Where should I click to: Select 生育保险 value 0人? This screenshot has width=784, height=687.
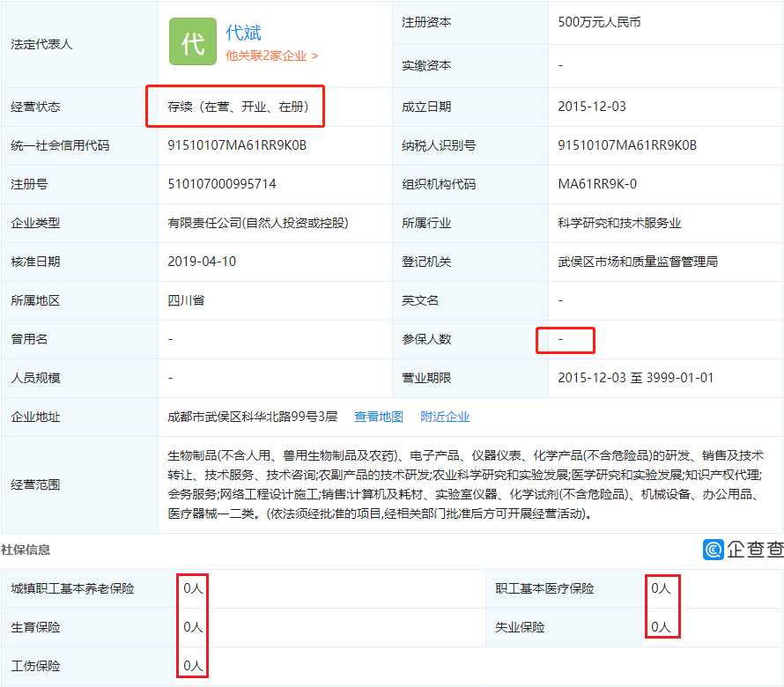193,627
